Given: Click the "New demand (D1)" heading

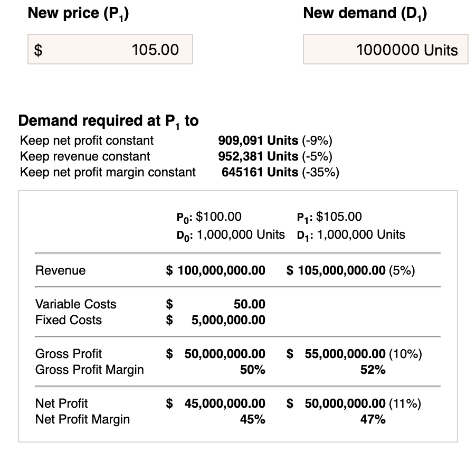Looking at the screenshot, I should coord(365,13).
